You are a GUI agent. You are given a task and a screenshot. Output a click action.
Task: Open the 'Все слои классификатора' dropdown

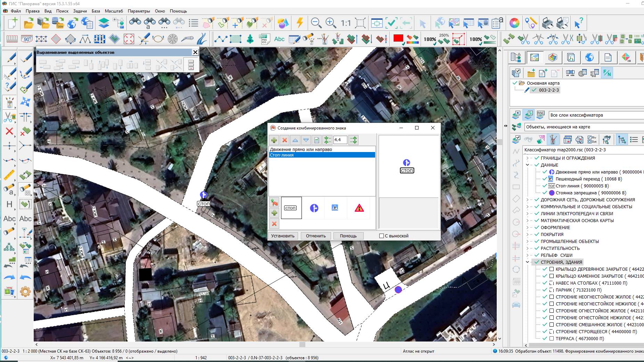click(595, 115)
